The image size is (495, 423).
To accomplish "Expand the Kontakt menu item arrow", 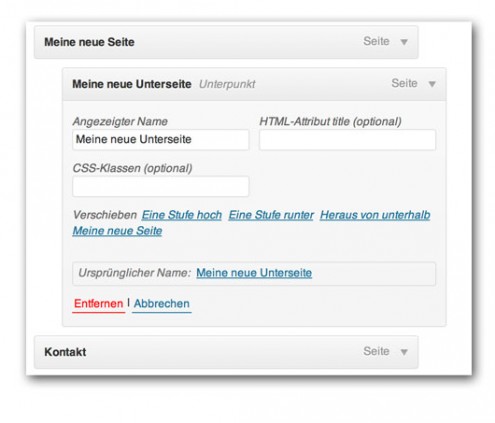I will tap(404, 352).
